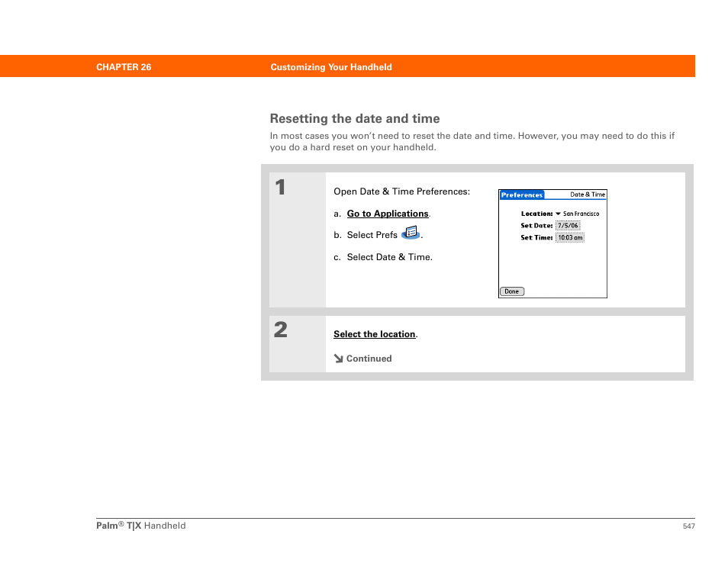Image resolution: width=728 pixels, height=563 pixels.
Task: Click the Continued text
Action: pyautogui.click(x=369, y=359)
